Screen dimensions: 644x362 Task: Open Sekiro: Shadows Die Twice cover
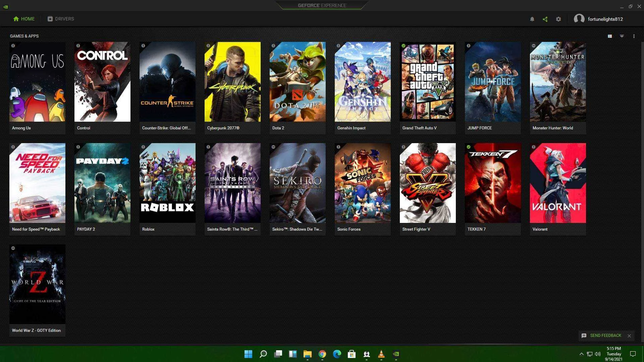click(298, 183)
